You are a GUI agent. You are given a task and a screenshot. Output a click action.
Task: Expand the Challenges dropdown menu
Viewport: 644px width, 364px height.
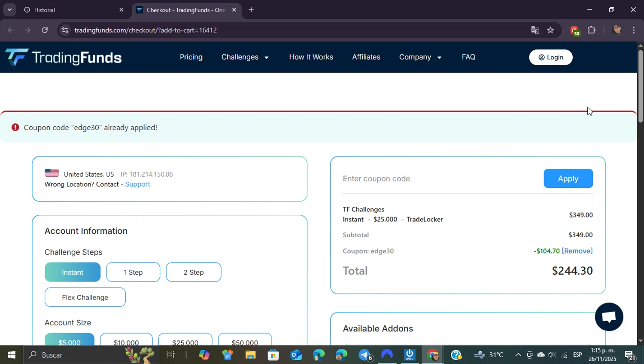tap(245, 57)
